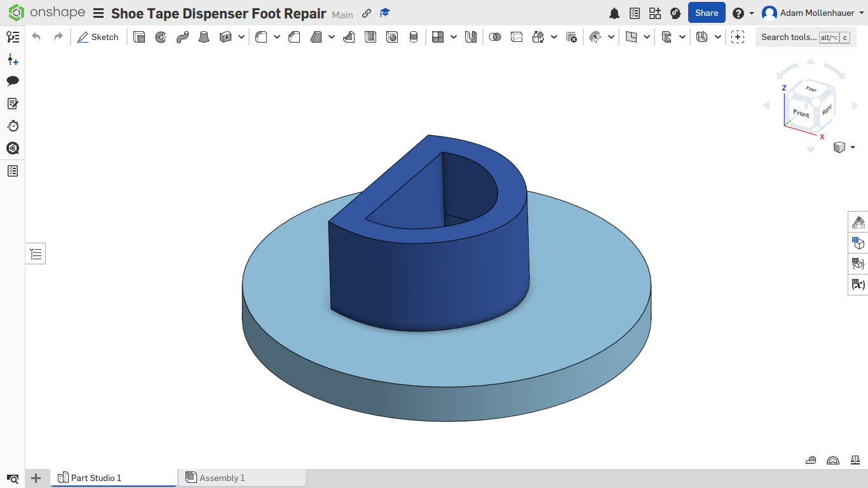Select the Mirror tool
The height and width of the screenshot is (488, 868).
[471, 37]
